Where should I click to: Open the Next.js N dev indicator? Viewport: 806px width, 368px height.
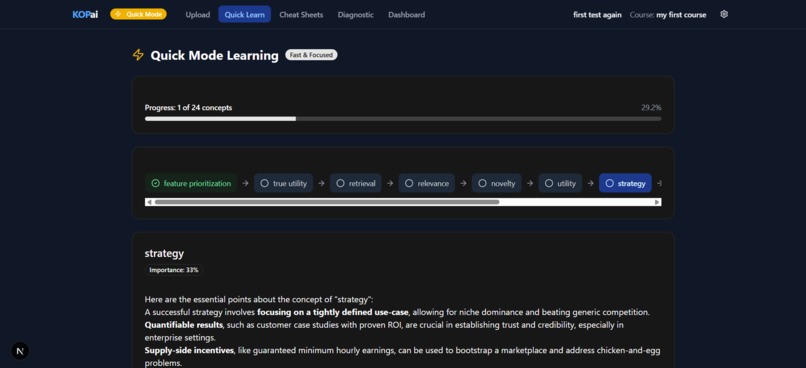point(20,352)
